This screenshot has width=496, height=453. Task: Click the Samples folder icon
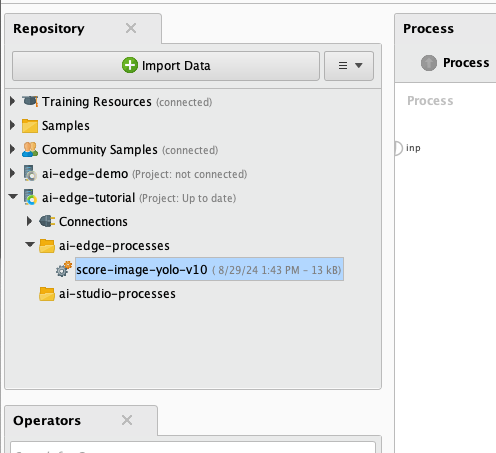(x=30, y=126)
